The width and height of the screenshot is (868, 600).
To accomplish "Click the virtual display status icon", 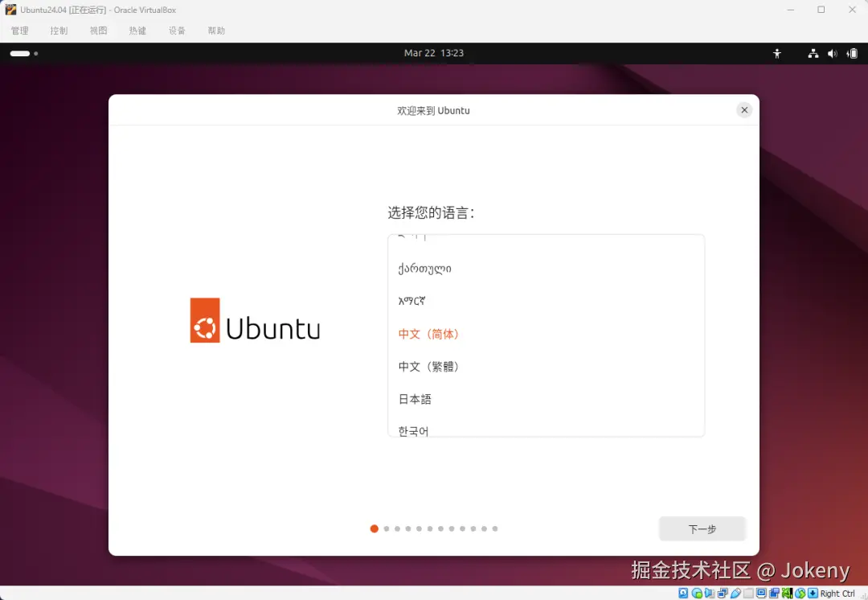I will pos(761,594).
